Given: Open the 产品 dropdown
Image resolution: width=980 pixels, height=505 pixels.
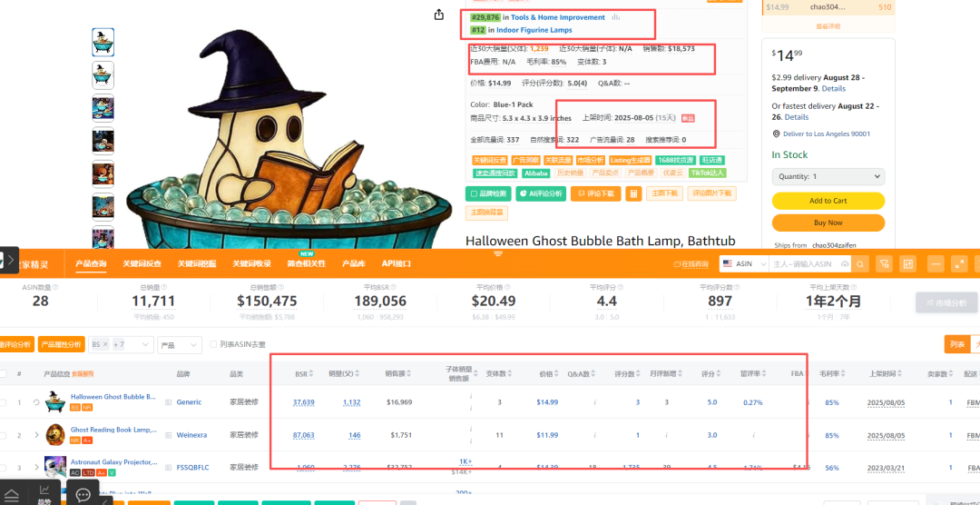Looking at the screenshot, I should pyautogui.click(x=180, y=344).
